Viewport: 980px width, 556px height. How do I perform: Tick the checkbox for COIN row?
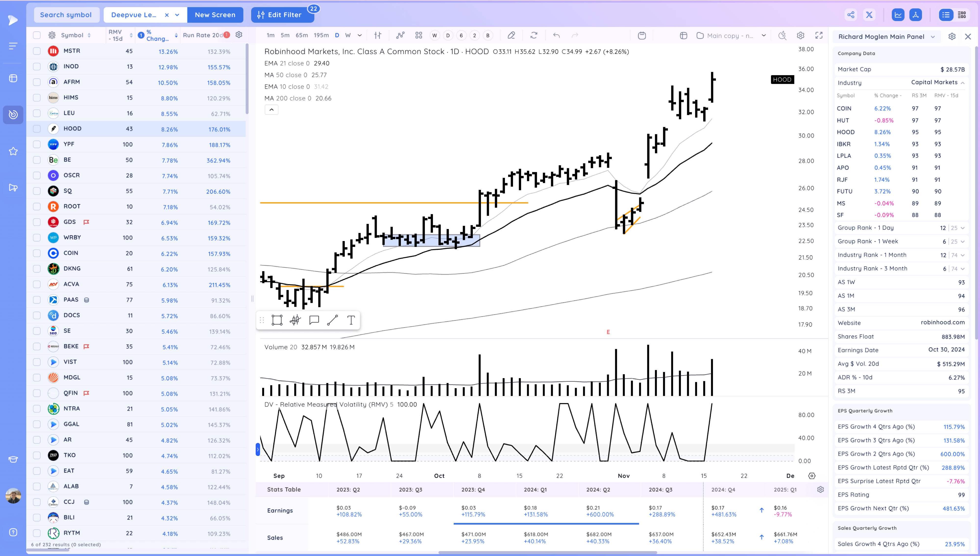pyautogui.click(x=37, y=253)
